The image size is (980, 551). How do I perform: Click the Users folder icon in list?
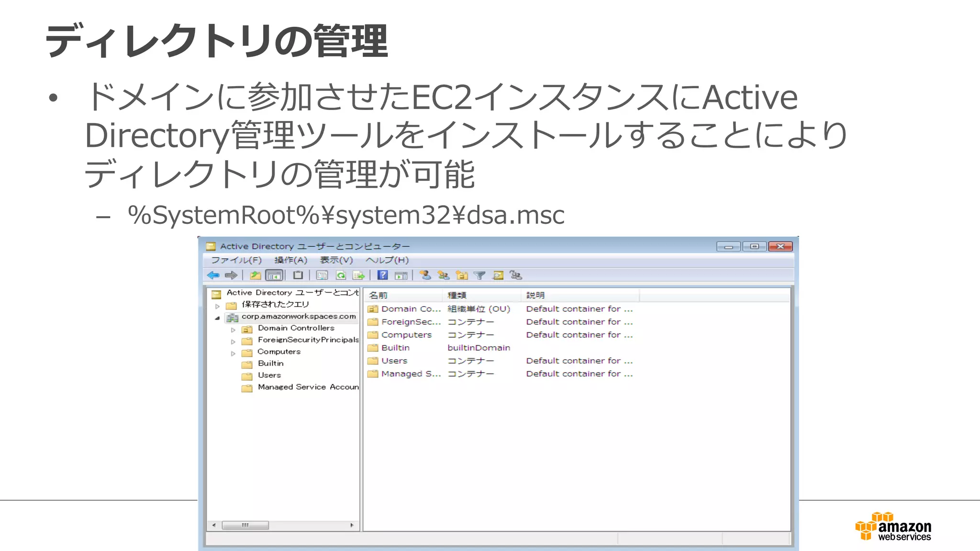click(373, 361)
